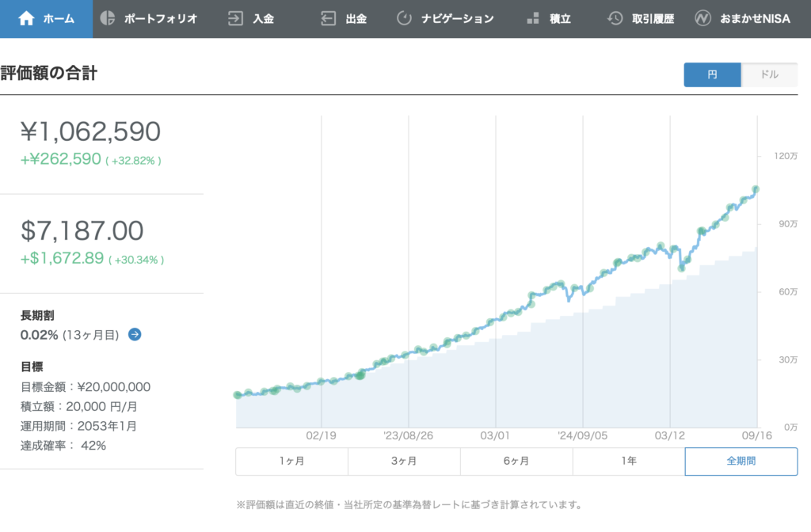Select the 1ヶ月 chart period
Screen dimensions: 811x532
(291, 462)
